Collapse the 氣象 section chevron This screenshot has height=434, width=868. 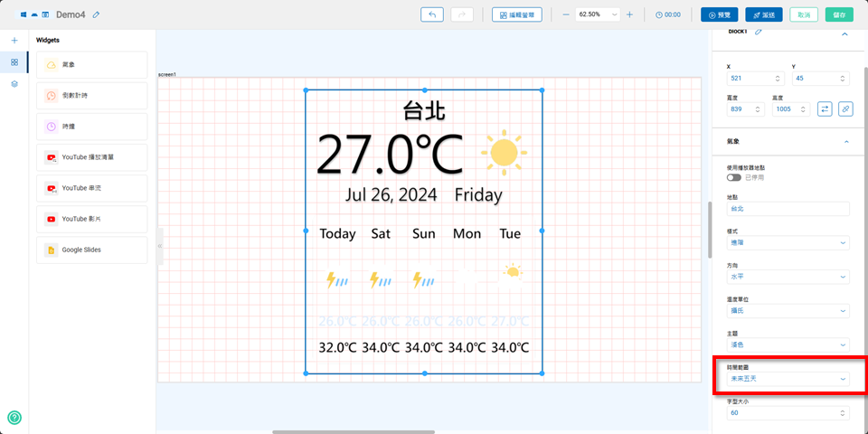[845, 142]
